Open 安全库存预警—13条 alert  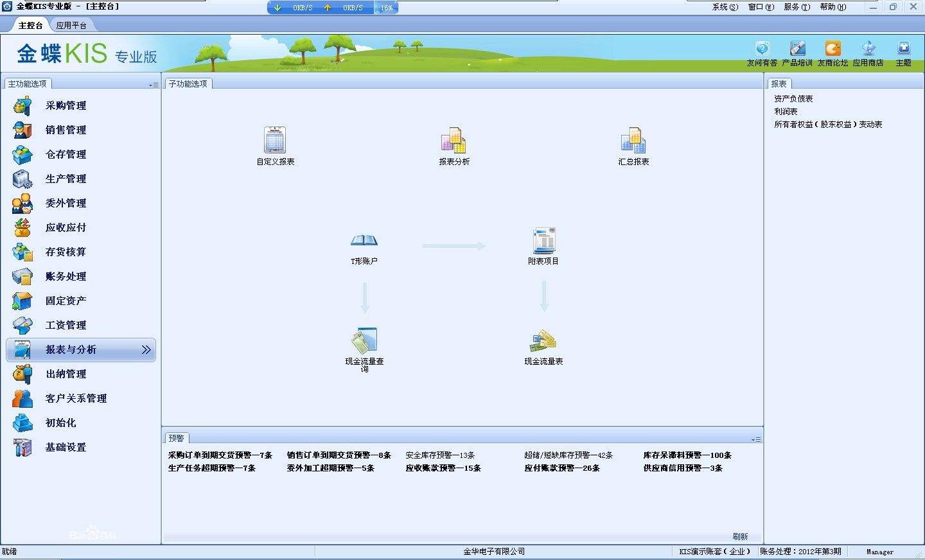click(440, 455)
